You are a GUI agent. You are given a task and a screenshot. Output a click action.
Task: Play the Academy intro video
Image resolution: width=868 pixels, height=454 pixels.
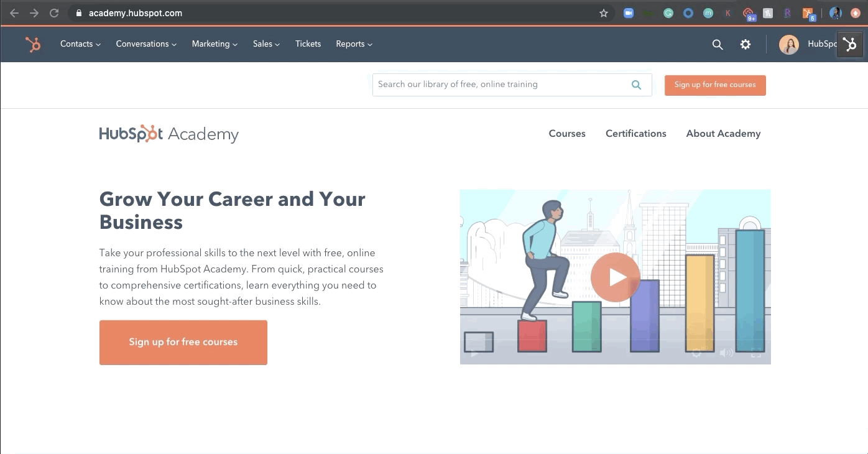point(615,277)
